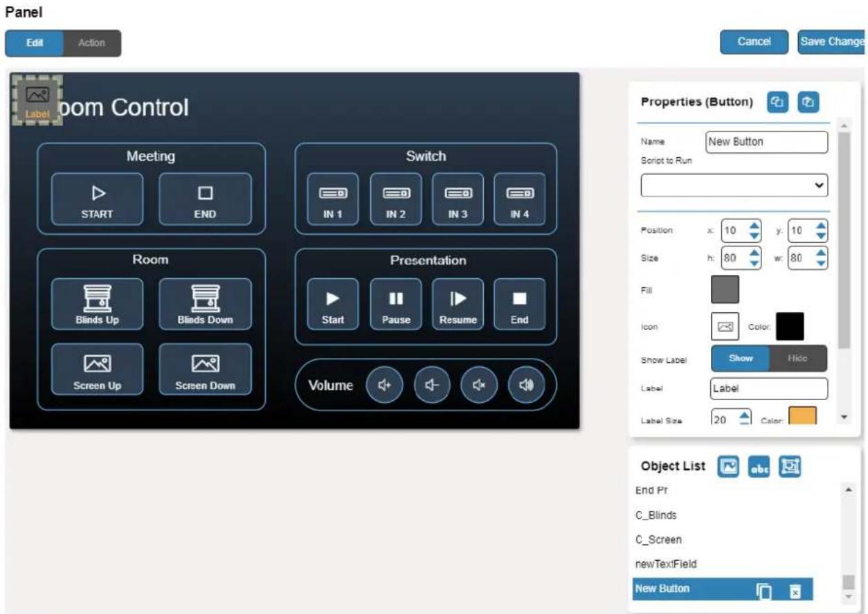Viewport: 868px width, 614px height.
Task: Select the volume up round button
Action: click(383, 386)
